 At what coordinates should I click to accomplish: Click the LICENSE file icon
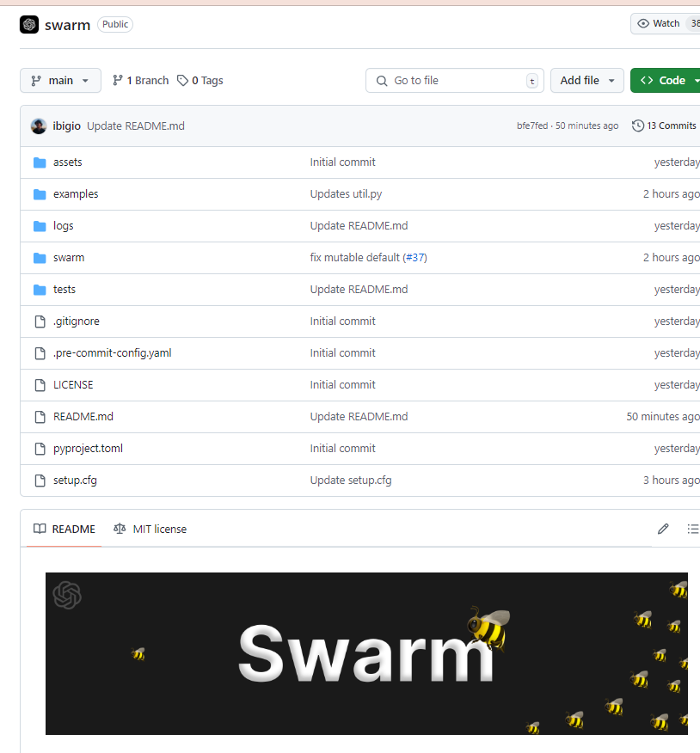click(x=40, y=385)
